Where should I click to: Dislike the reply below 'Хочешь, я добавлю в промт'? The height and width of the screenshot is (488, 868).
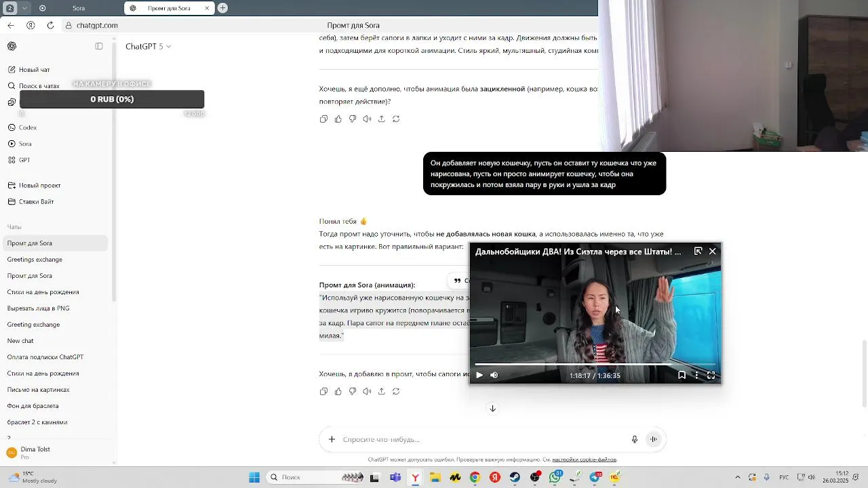[x=353, y=391]
